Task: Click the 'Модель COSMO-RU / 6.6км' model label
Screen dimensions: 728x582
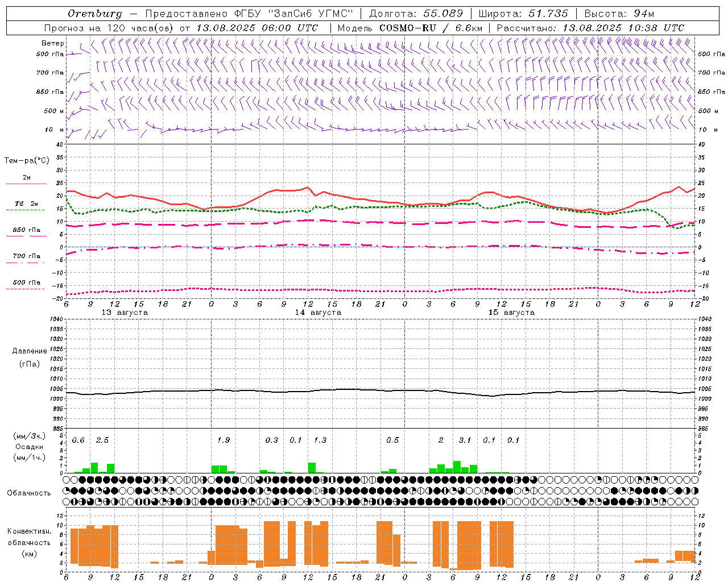Action: pos(409,28)
